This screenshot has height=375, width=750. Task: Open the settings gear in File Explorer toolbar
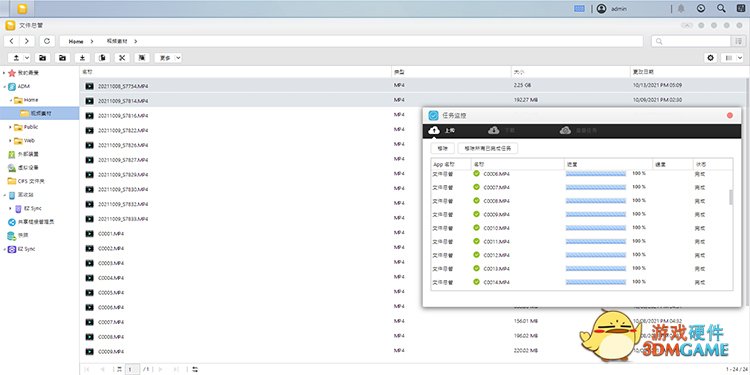click(x=711, y=58)
